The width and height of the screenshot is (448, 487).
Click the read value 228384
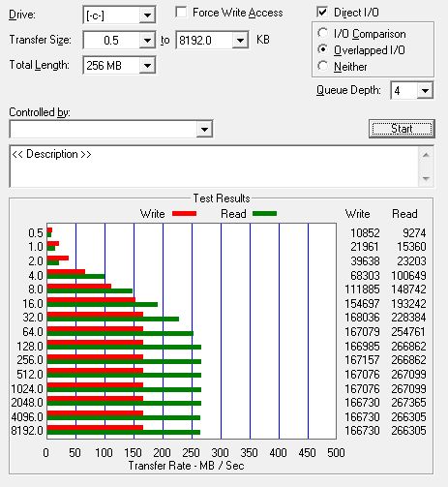tap(408, 318)
